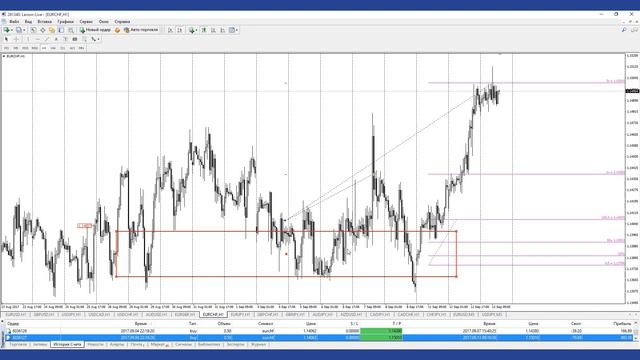Switch chart to M30 timeframe

35,48
